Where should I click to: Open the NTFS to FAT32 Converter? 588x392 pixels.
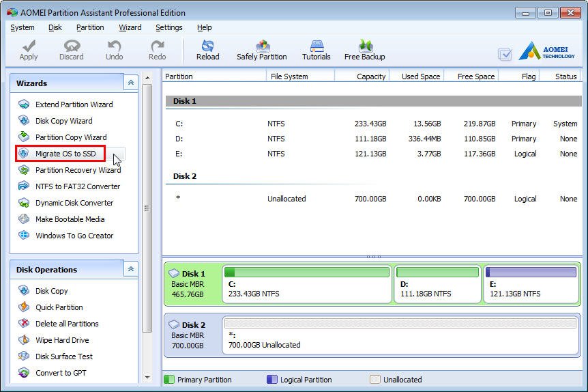click(77, 186)
